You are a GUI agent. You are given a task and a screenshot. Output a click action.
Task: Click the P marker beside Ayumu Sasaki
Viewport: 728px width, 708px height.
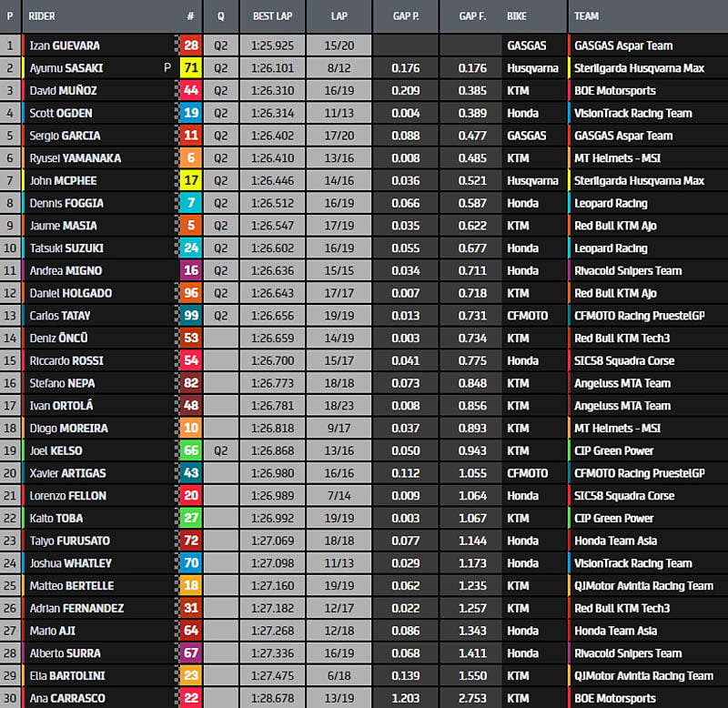click(x=167, y=67)
